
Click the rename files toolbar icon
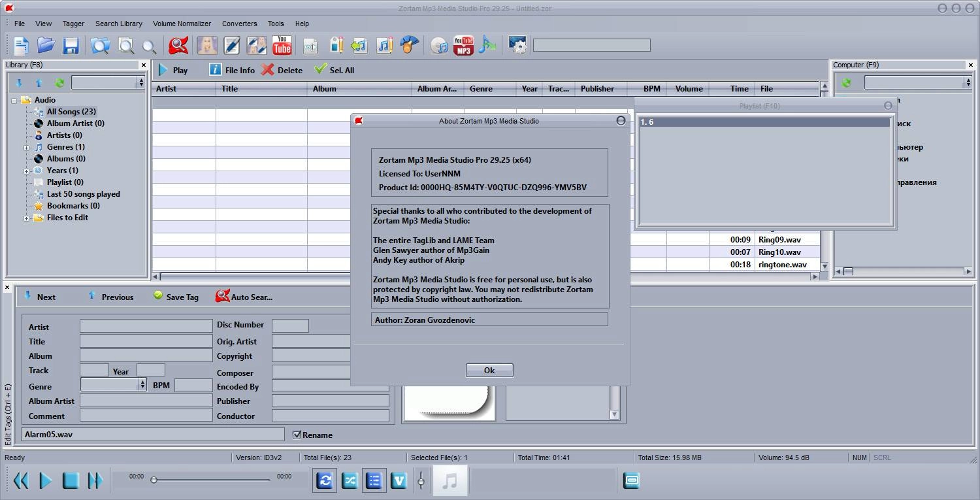(x=310, y=45)
